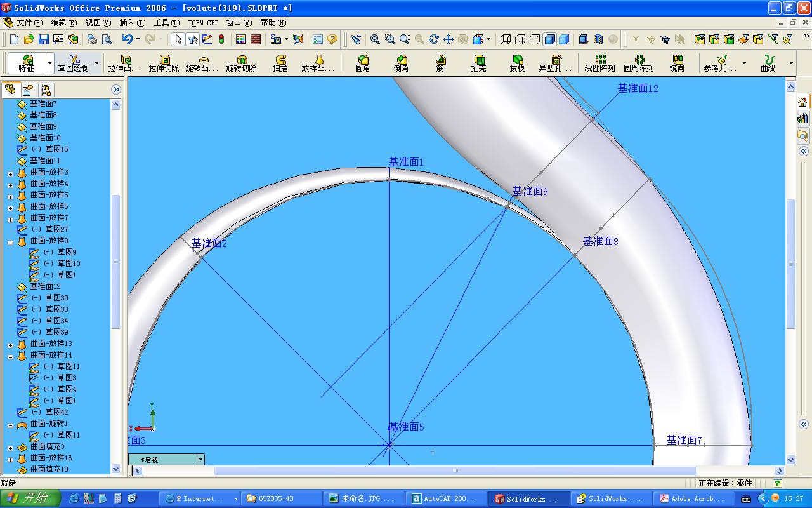Image resolution: width=812 pixels, height=508 pixels.
Task: Click the Chamfer (倒角) tool
Action: pyautogui.click(x=401, y=63)
